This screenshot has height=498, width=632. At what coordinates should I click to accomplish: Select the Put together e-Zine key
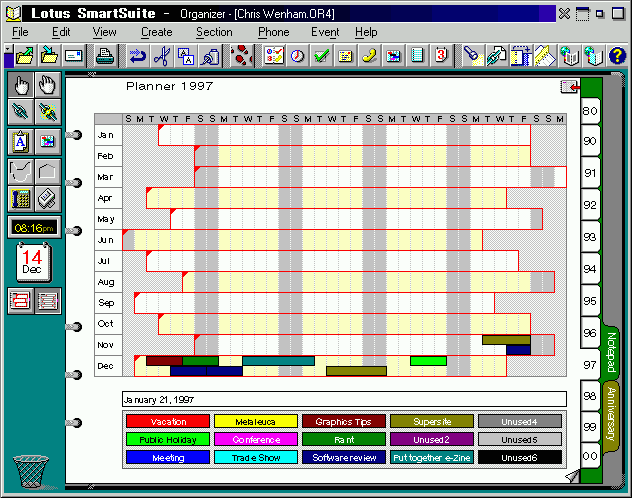pos(432,458)
